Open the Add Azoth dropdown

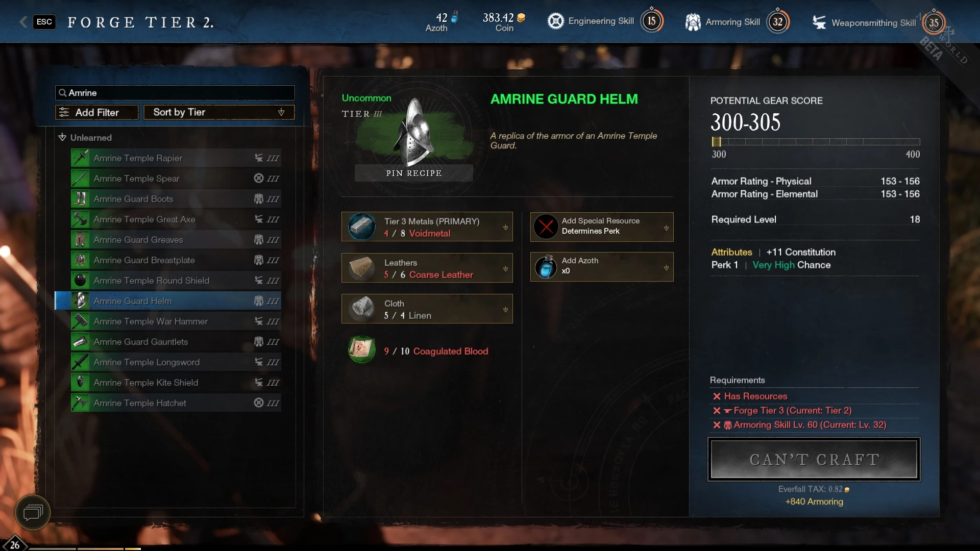(666, 267)
